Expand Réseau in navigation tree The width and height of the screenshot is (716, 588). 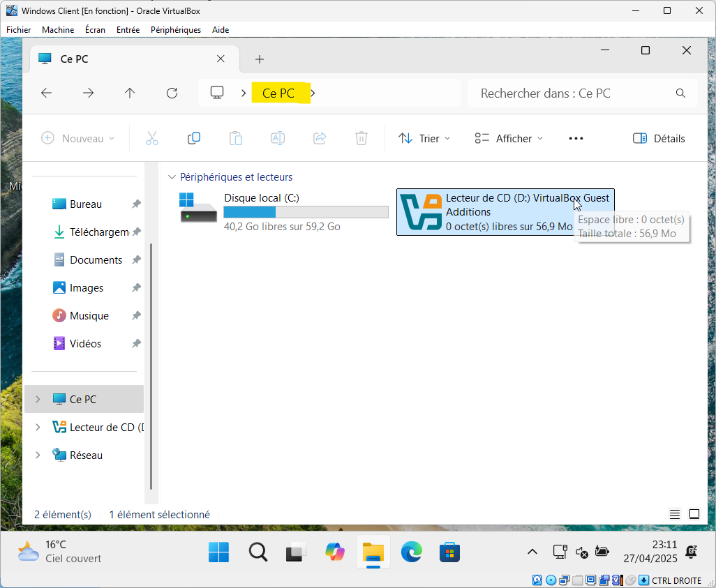38,455
